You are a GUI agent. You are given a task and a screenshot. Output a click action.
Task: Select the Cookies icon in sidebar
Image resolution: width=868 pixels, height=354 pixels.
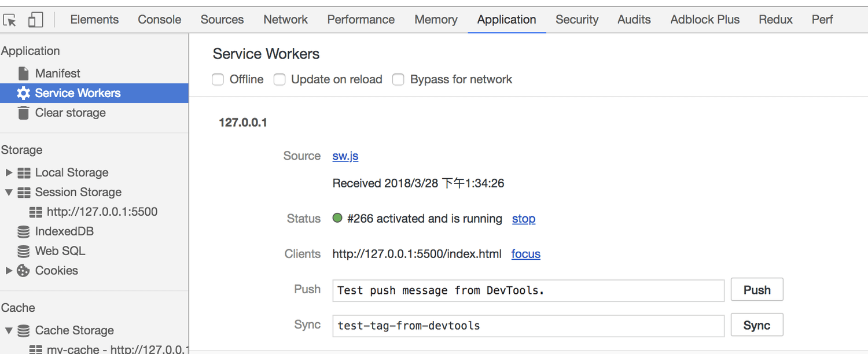coord(23,271)
